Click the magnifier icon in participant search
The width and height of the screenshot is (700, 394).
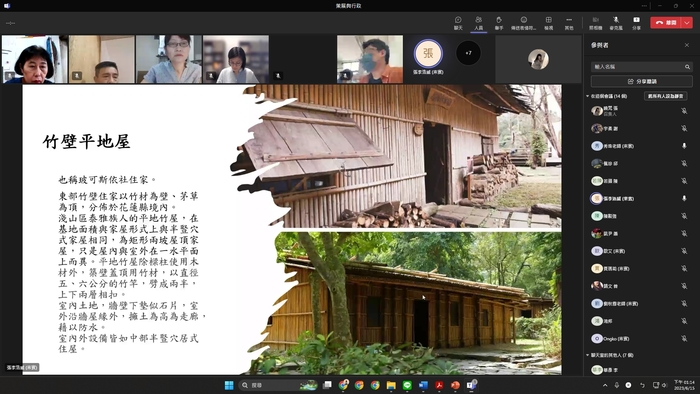[x=688, y=67]
